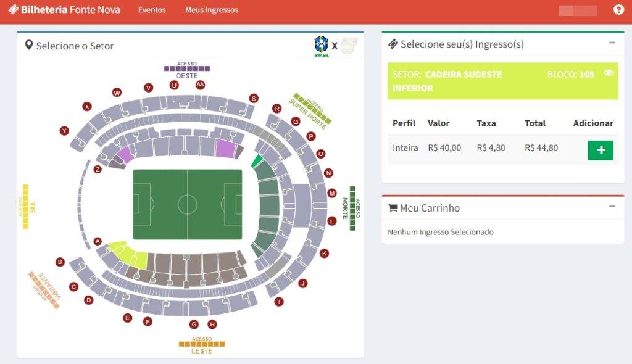Screen dimensions: 632x364
Task: Open the Meus Ingressos menu
Action: 212,10
